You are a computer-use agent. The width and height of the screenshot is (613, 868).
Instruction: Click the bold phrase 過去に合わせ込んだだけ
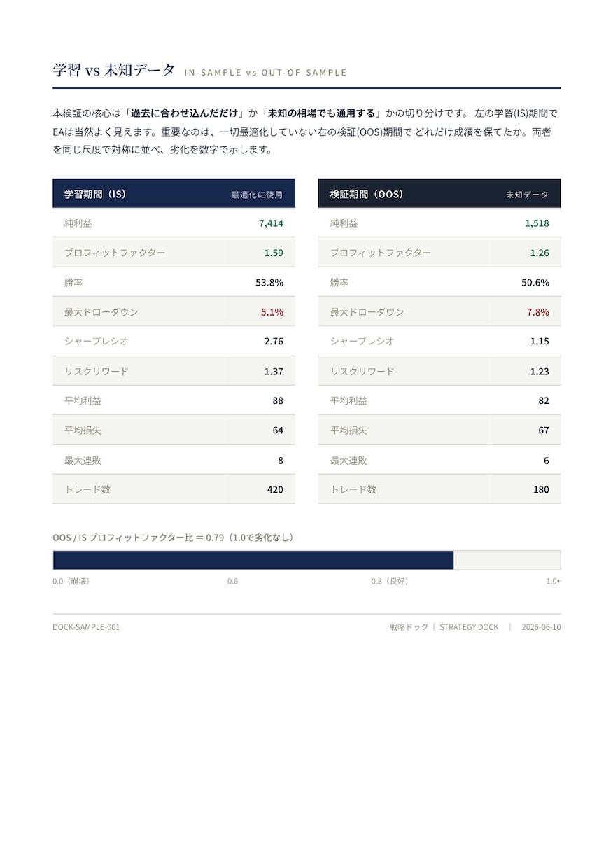tap(185, 113)
